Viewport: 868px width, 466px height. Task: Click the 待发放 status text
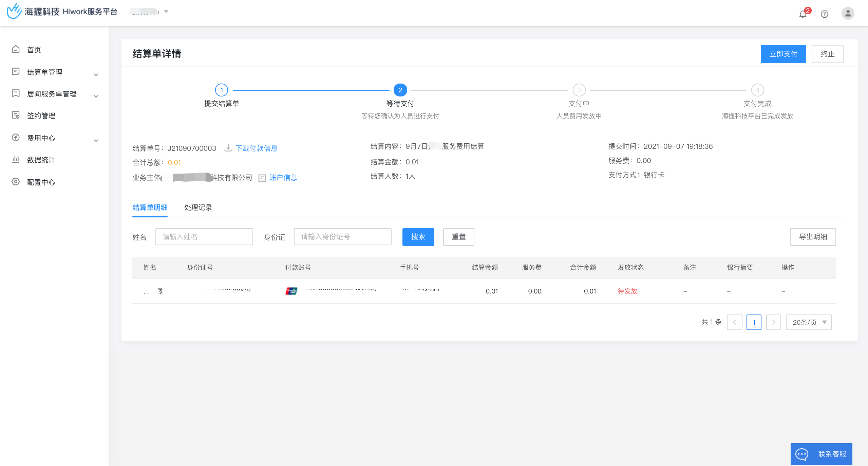point(627,291)
